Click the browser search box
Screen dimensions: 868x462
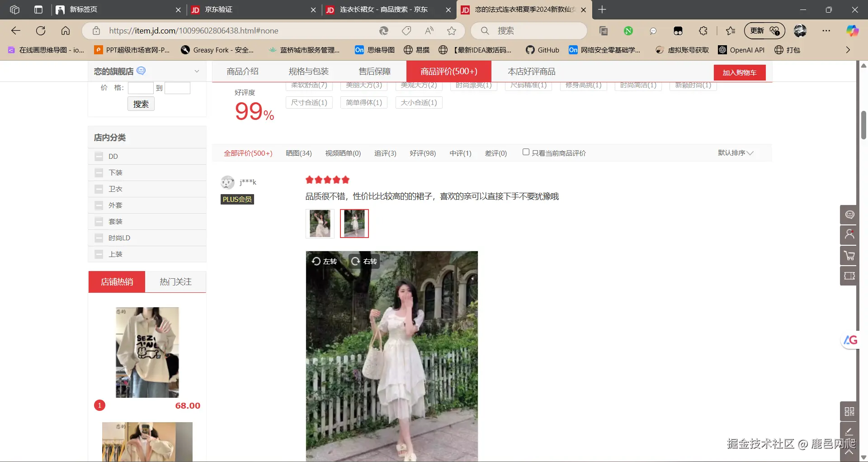(x=529, y=31)
